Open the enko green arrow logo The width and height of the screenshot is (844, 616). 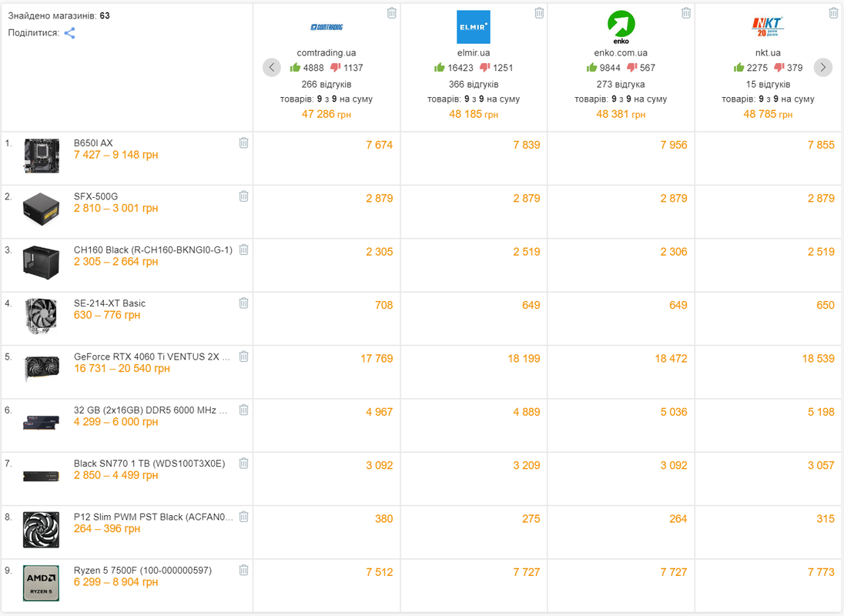(x=621, y=27)
